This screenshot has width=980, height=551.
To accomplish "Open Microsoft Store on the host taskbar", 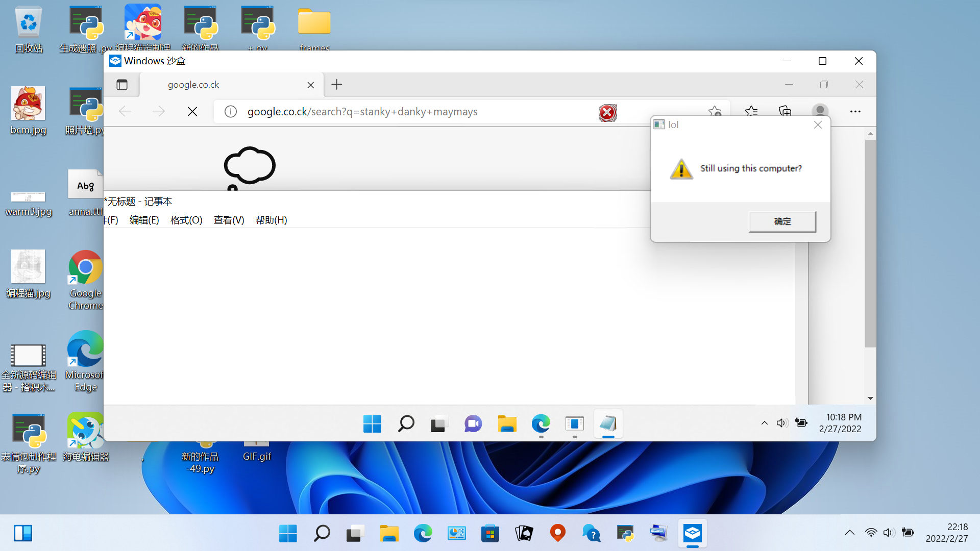I will click(x=490, y=534).
